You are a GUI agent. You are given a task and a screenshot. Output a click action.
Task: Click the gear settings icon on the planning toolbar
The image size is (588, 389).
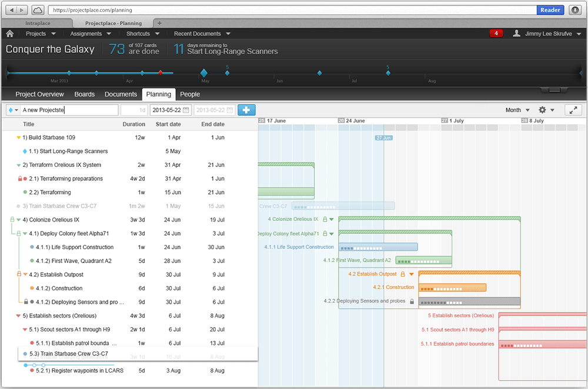(542, 110)
